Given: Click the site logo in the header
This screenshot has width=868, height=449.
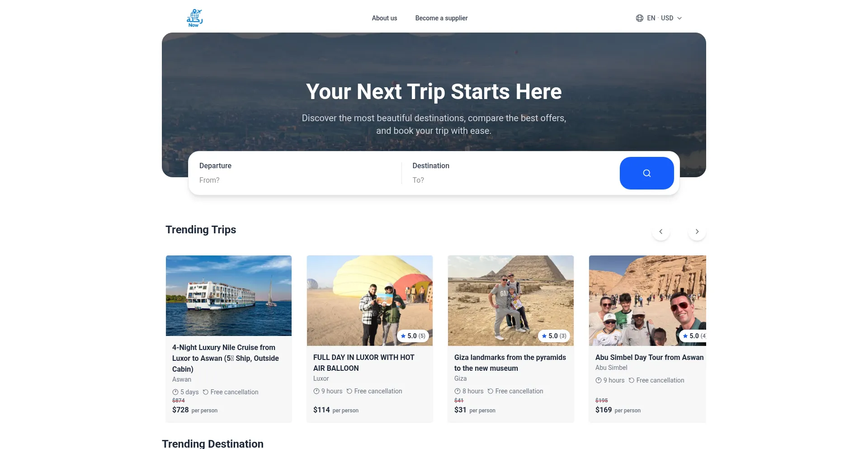Looking at the screenshot, I should click(x=194, y=18).
